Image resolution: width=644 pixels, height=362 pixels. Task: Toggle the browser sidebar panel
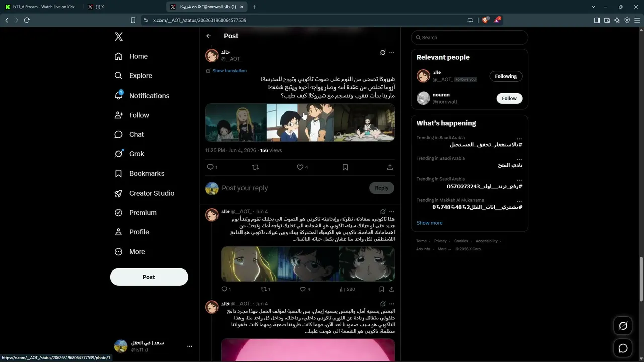[x=597, y=20]
